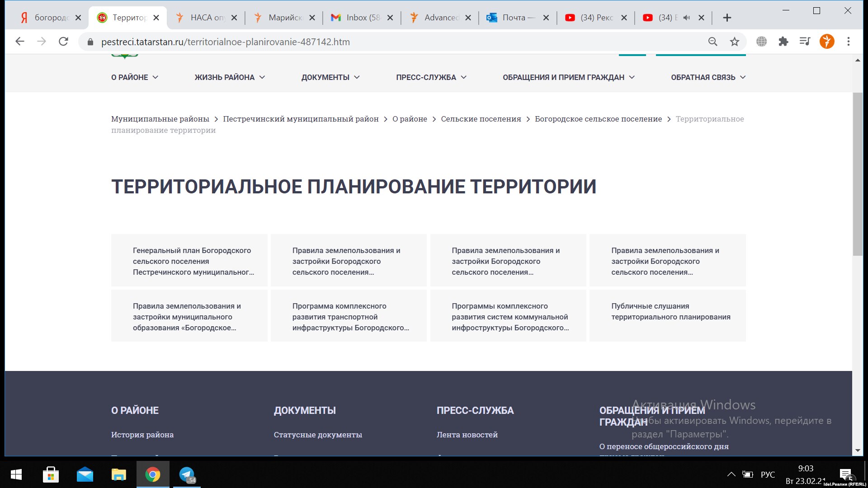Open the Публичные слушания территориального планирования link

[x=670, y=311]
